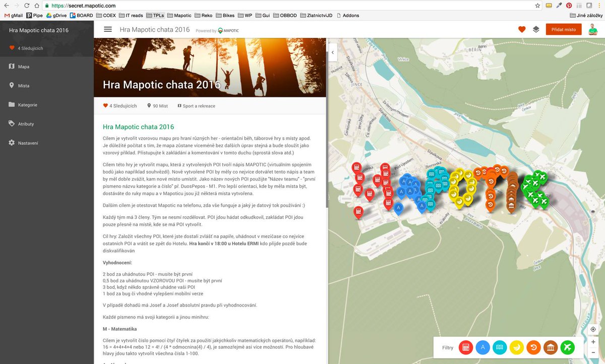Click the Přidat místo button
Image resolution: width=605 pixels, height=364 pixels.
(x=564, y=30)
